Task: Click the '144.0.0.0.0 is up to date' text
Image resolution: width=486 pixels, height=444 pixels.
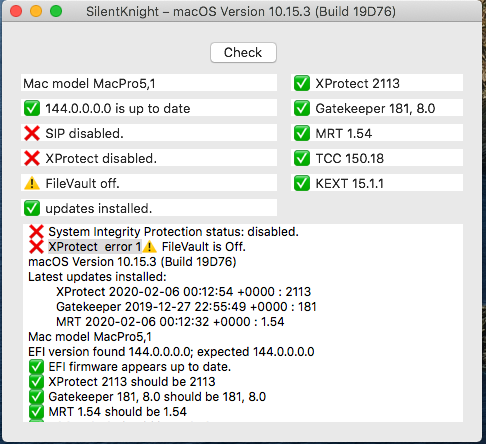Action: pos(118,109)
